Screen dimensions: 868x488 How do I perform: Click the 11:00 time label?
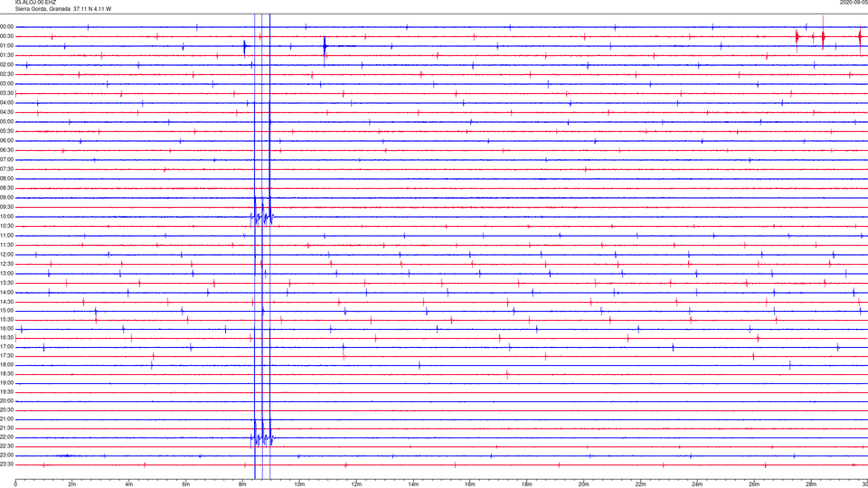point(6,235)
